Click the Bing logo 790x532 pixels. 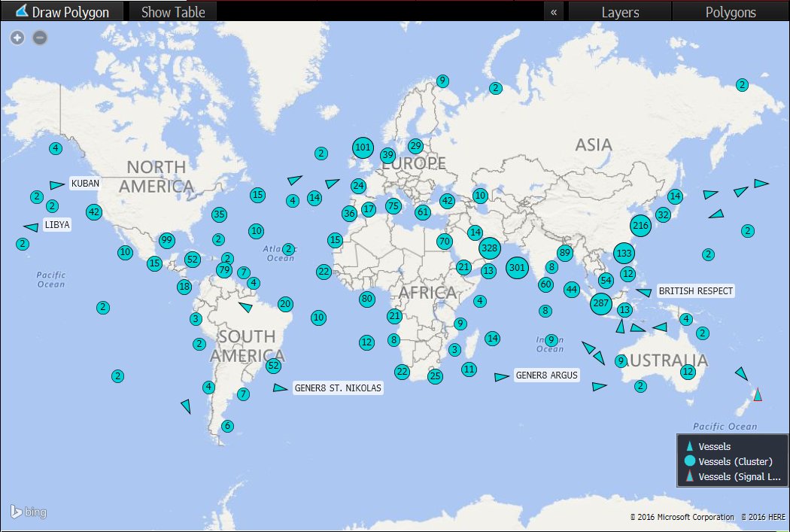tap(29, 512)
